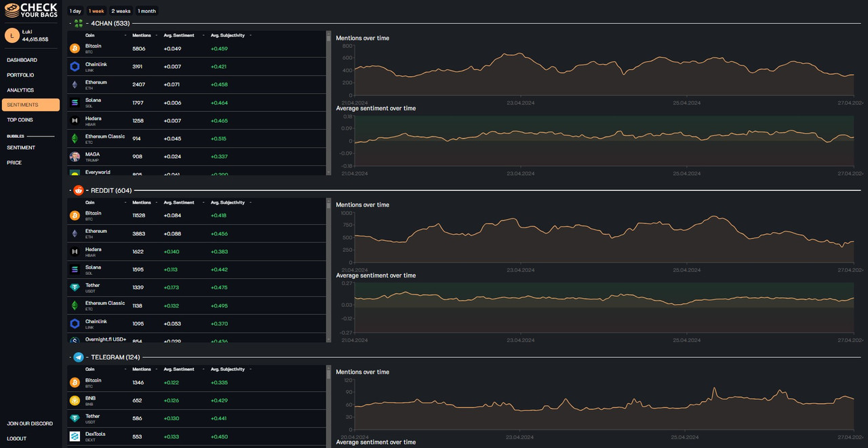Sort Reddit table by Mentions column
868x448 pixels.
pyautogui.click(x=142, y=202)
